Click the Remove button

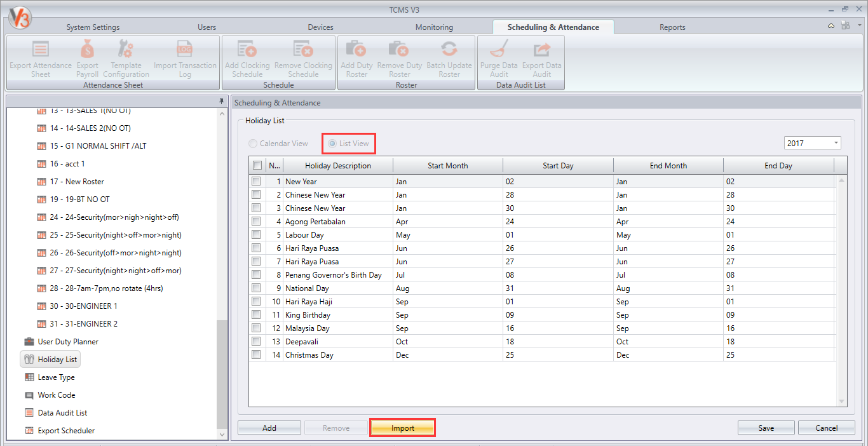pyautogui.click(x=336, y=428)
